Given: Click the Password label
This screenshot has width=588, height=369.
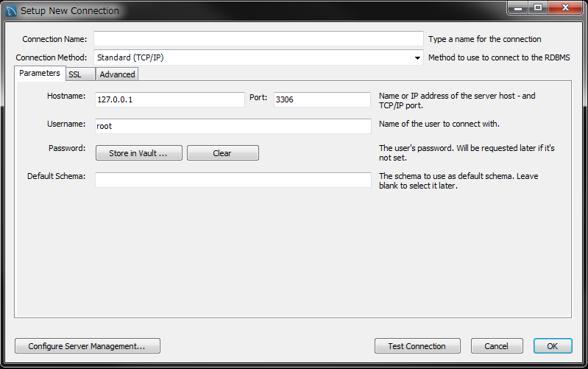Looking at the screenshot, I should tap(67, 148).
